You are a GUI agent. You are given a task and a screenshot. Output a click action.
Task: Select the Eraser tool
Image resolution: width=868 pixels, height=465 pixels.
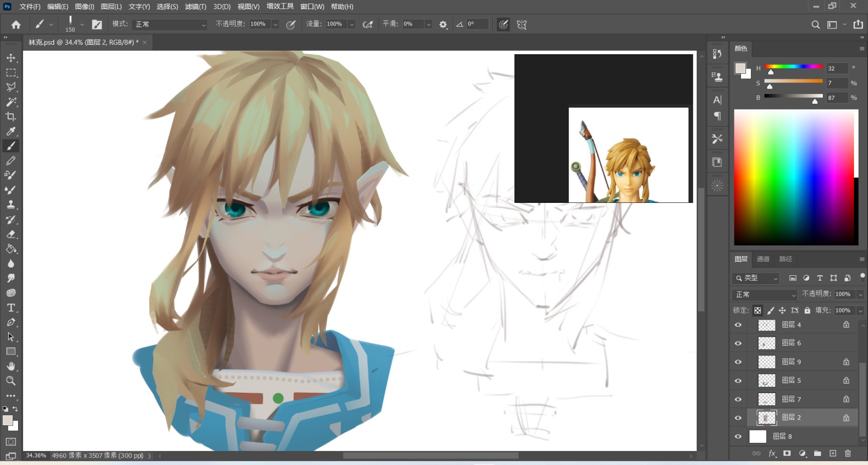11,234
